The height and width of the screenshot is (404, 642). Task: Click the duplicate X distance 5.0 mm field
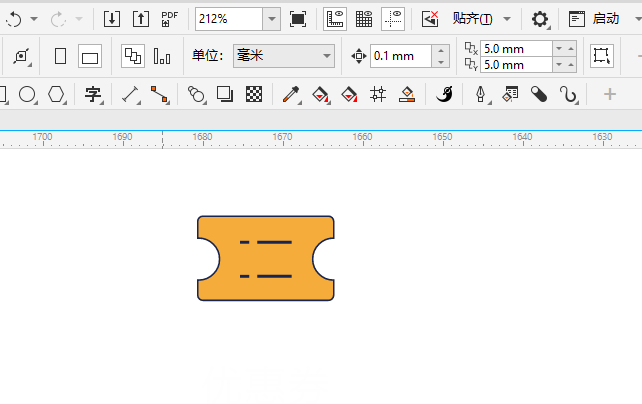tap(516, 49)
